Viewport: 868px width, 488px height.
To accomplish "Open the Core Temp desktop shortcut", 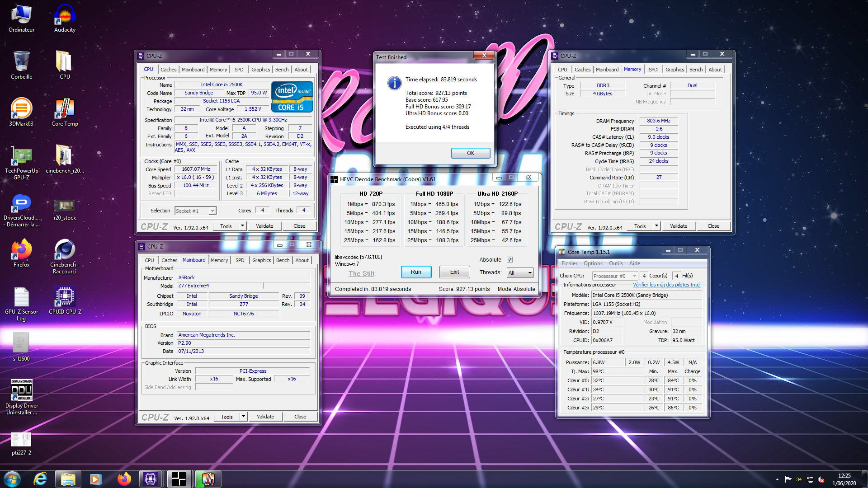I will point(65,113).
